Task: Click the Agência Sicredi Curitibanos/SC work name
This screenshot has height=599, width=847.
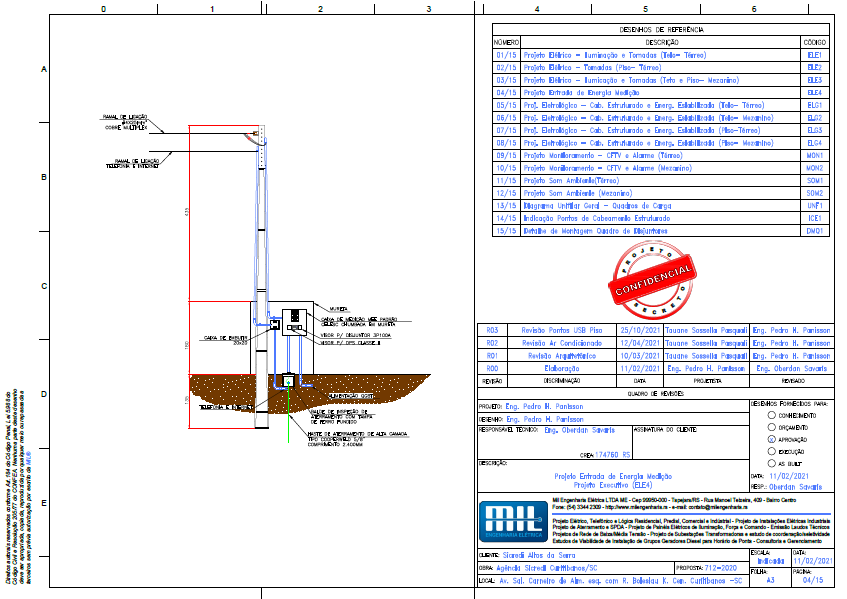Action: pyautogui.click(x=547, y=568)
